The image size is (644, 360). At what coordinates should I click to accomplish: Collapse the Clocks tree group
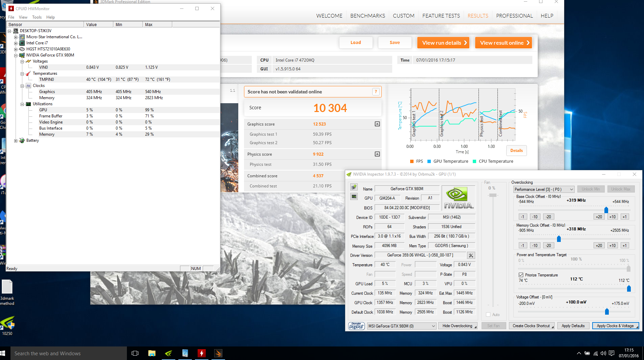point(22,86)
